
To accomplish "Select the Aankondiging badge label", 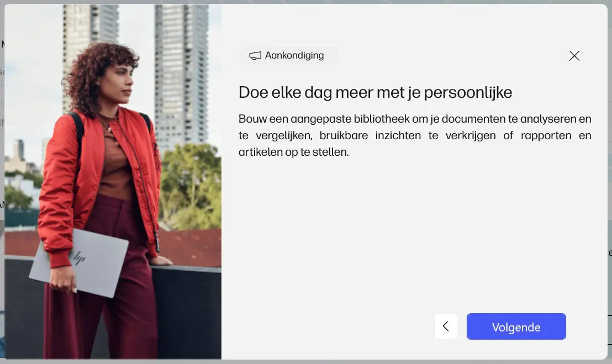I will [294, 55].
